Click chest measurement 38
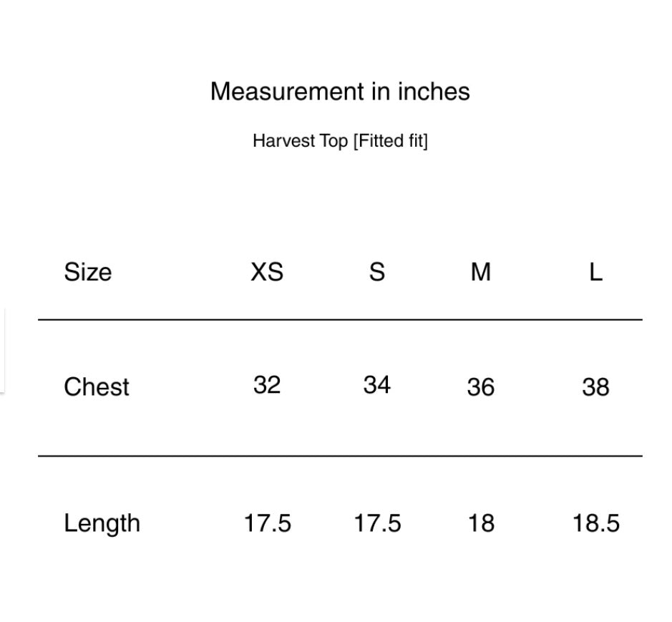The image size is (672, 622). coord(595,387)
